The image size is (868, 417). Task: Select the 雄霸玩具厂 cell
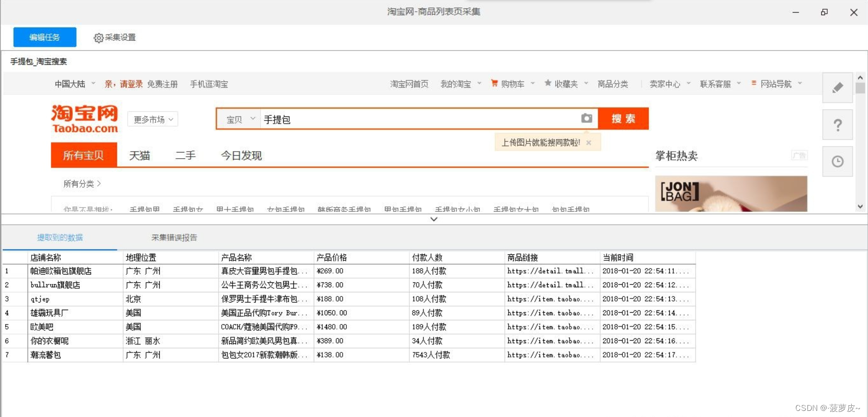click(x=75, y=313)
